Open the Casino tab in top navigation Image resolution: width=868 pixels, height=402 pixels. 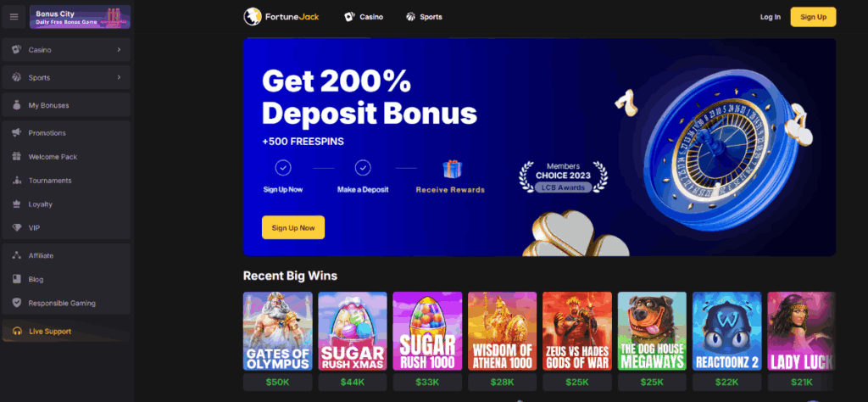pyautogui.click(x=364, y=17)
